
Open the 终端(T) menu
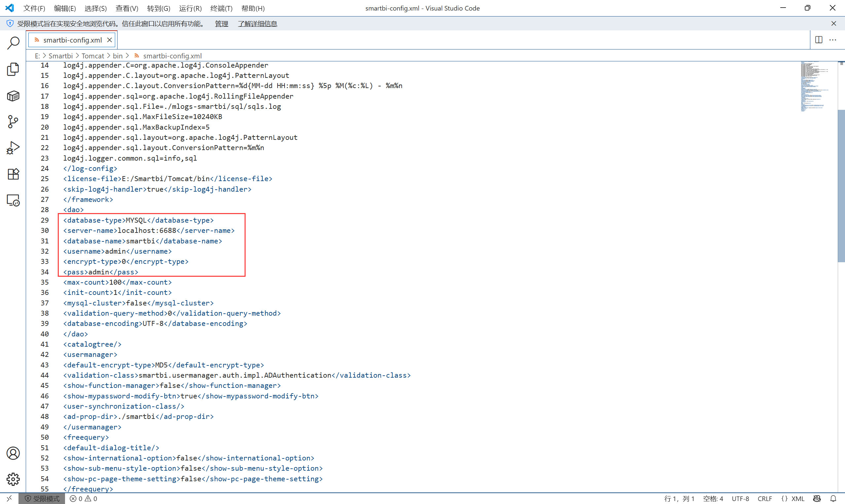pos(221,8)
